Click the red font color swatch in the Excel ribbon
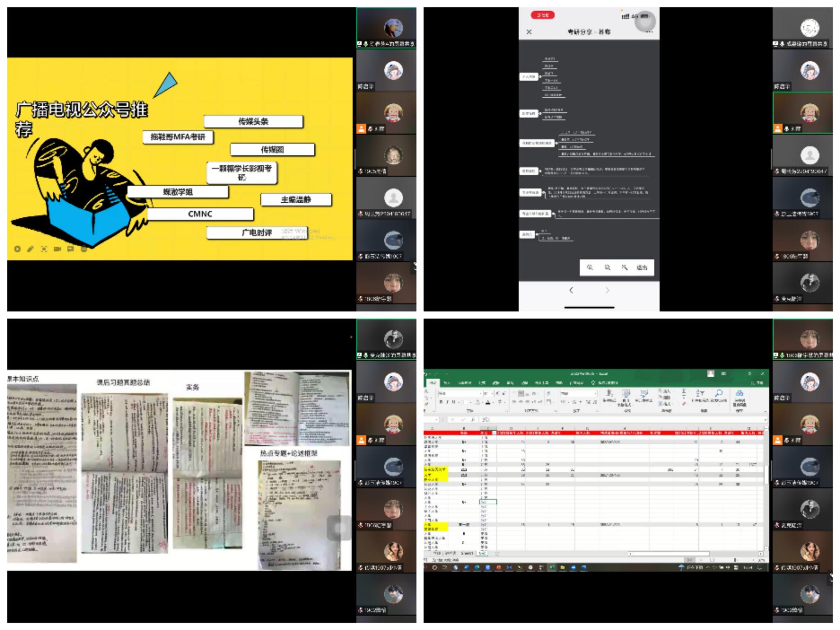The width and height of the screenshot is (840, 630). pos(488,403)
